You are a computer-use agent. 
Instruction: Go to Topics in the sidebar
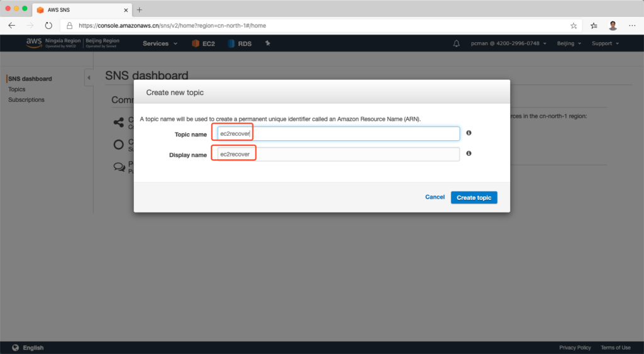[x=17, y=89]
